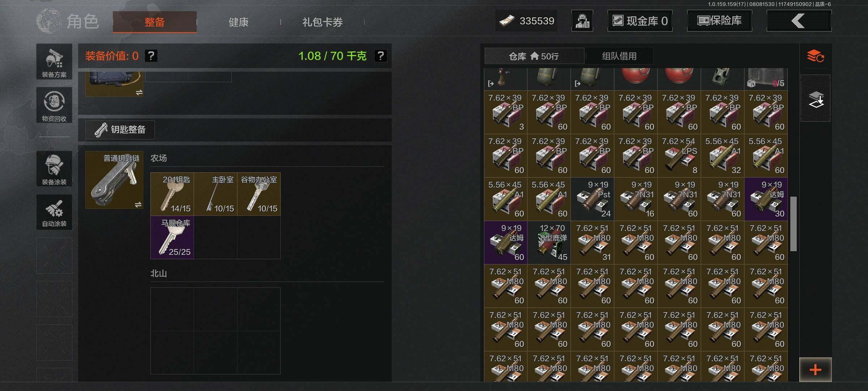Screen dimensions: 868x391
Task: Click the back arrow button
Action: 799,21
